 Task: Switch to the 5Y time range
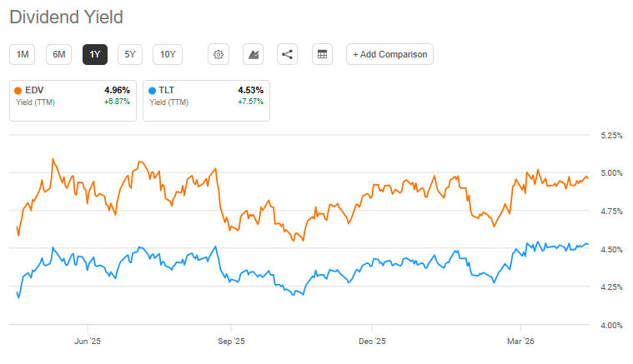(130, 54)
